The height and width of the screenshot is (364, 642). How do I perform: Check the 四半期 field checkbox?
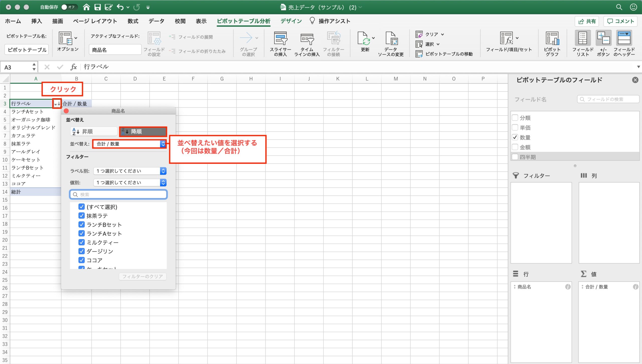(x=515, y=157)
